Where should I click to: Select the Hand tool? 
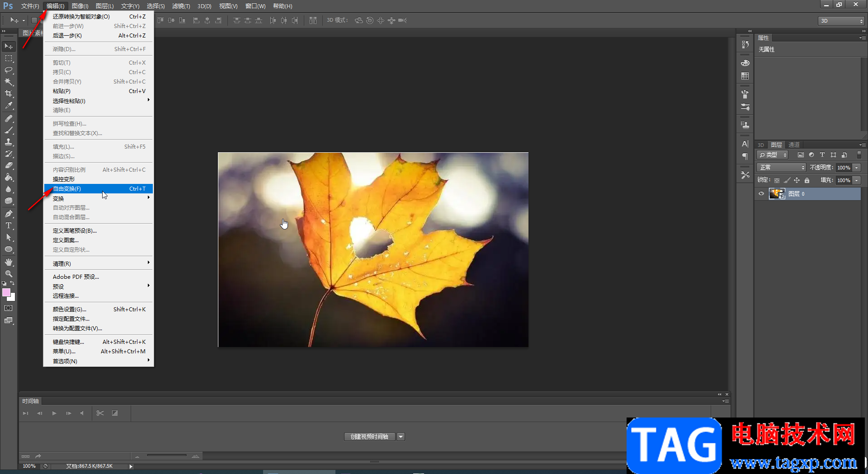pos(9,262)
